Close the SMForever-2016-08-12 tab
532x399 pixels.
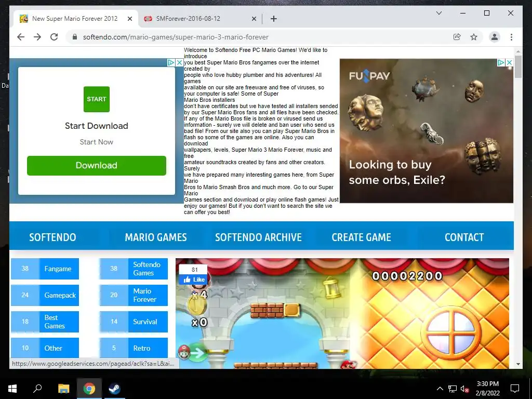[x=254, y=19]
